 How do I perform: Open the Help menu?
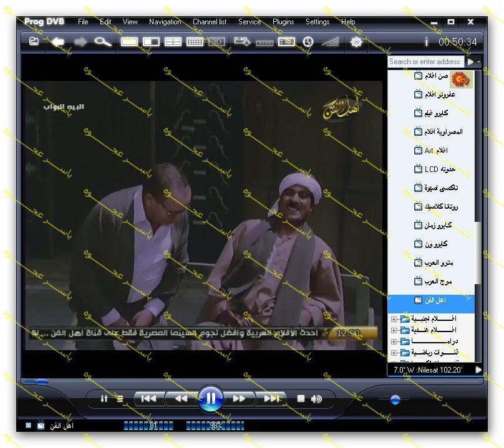point(348,22)
